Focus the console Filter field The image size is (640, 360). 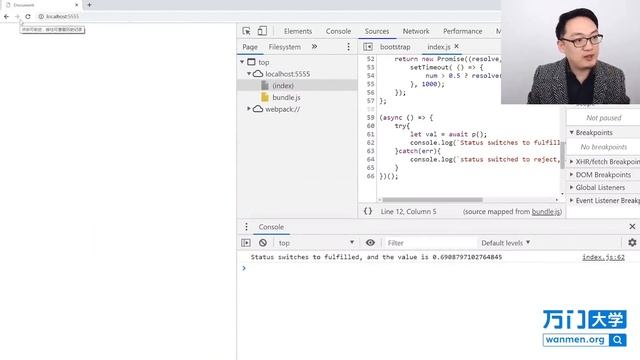430,243
